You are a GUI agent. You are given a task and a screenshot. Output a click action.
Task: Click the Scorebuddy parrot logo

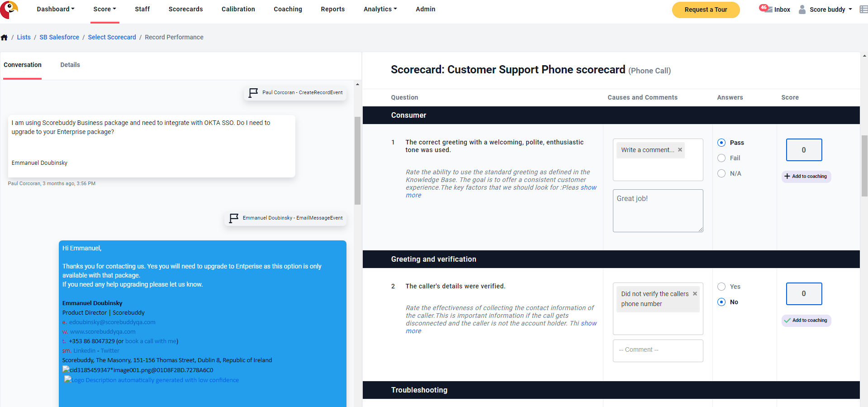(x=9, y=10)
